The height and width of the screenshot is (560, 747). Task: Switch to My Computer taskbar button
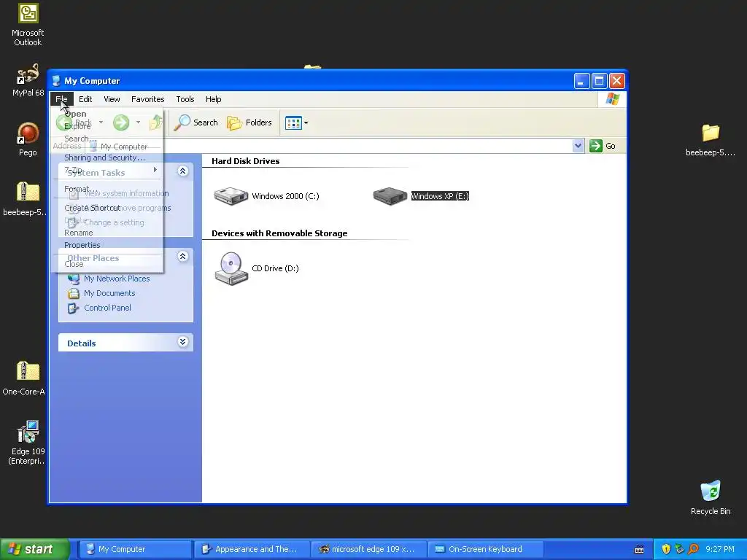[134, 549]
